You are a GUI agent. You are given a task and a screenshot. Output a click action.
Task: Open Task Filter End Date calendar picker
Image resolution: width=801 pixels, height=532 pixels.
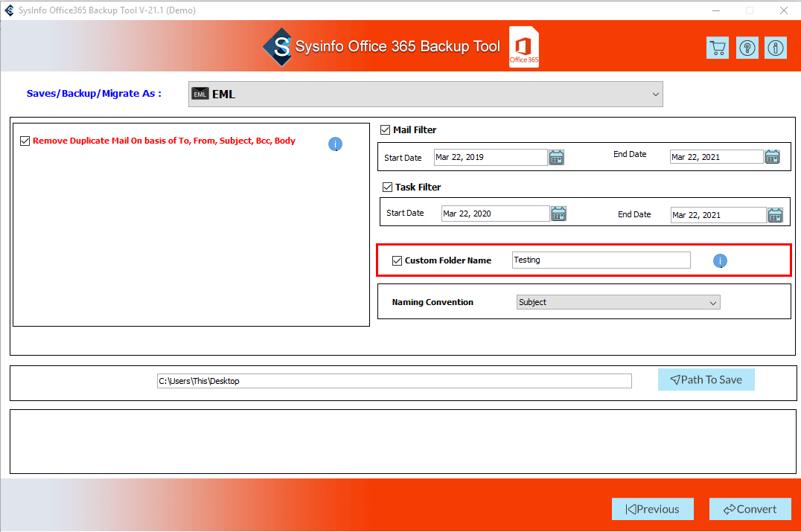[x=776, y=215]
